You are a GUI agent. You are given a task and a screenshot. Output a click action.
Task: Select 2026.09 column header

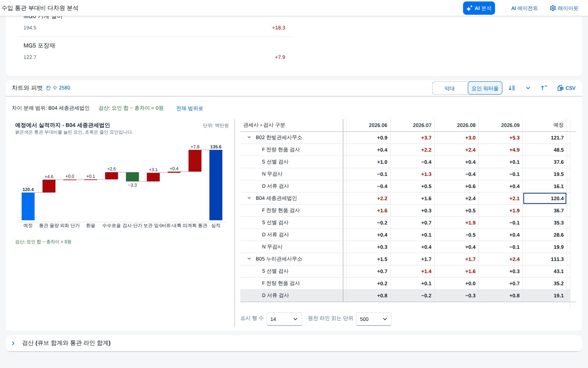coord(501,125)
